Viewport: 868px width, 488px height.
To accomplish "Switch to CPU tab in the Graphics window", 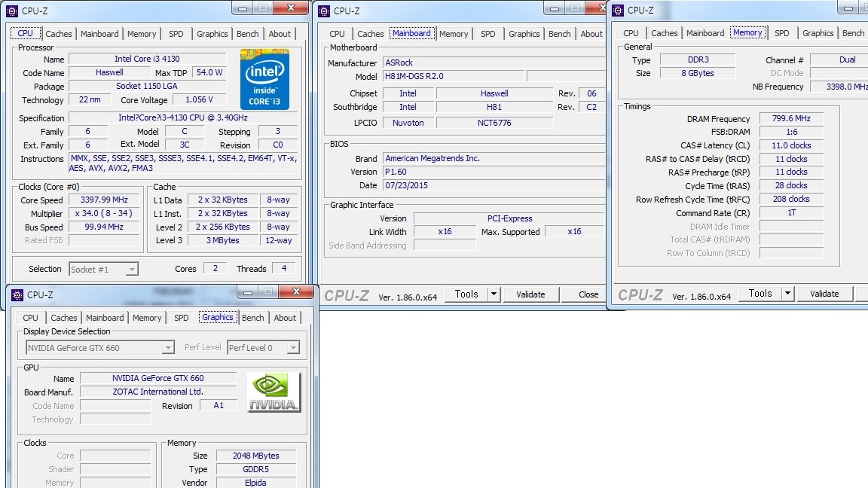I will (30, 318).
